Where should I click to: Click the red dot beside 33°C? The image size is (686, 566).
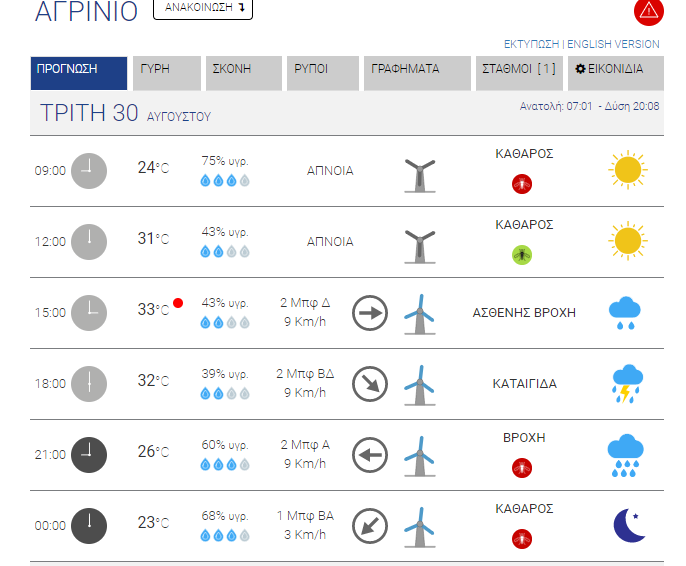(x=178, y=303)
